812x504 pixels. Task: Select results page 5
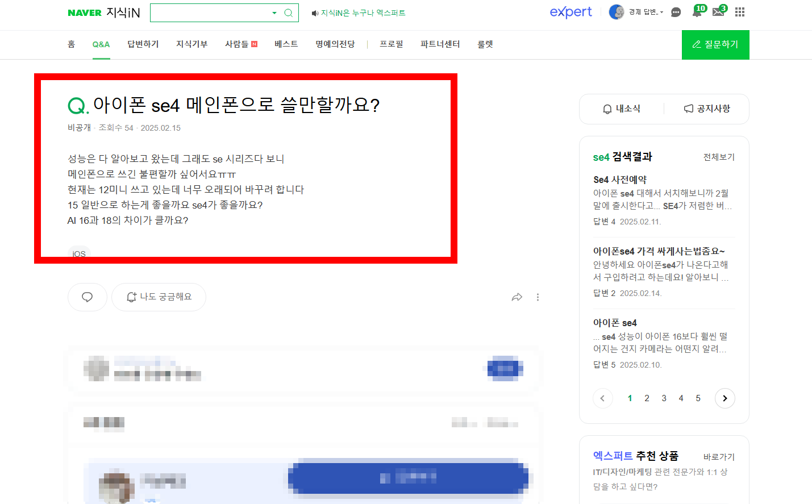pos(698,398)
